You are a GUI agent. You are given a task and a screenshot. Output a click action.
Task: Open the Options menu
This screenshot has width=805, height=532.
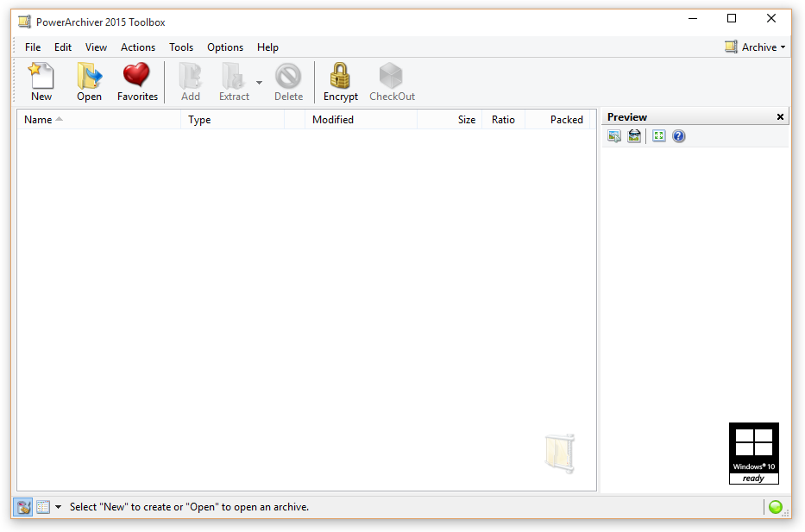[x=225, y=47]
